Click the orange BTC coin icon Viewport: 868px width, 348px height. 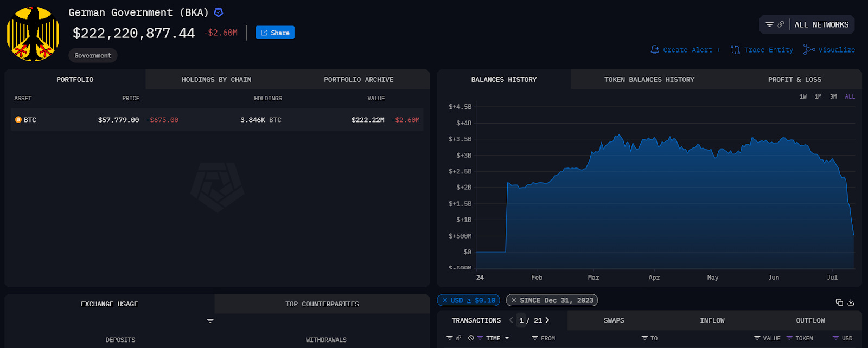18,120
